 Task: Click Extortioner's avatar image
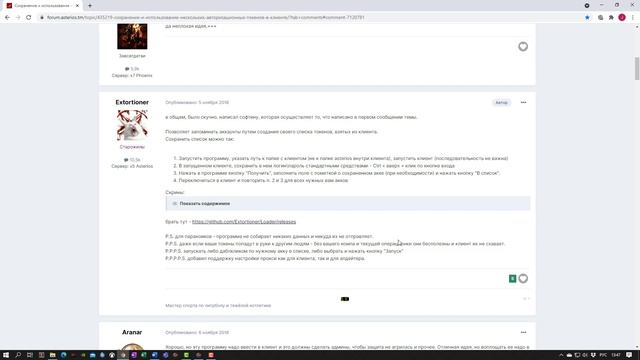(x=132, y=125)
